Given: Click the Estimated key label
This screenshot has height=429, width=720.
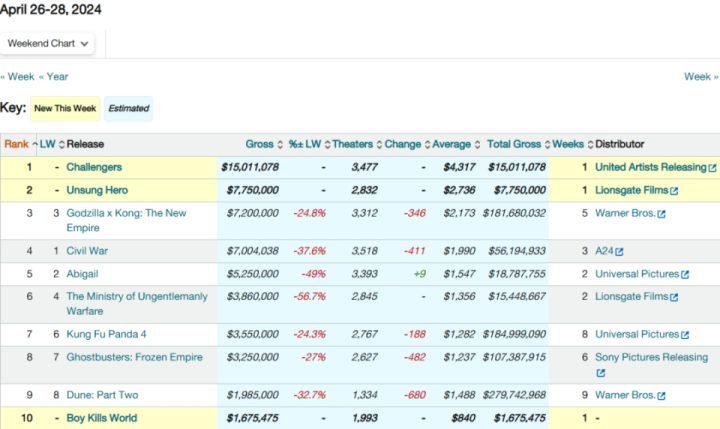Looking at the screenshot, I should (129, 108).
